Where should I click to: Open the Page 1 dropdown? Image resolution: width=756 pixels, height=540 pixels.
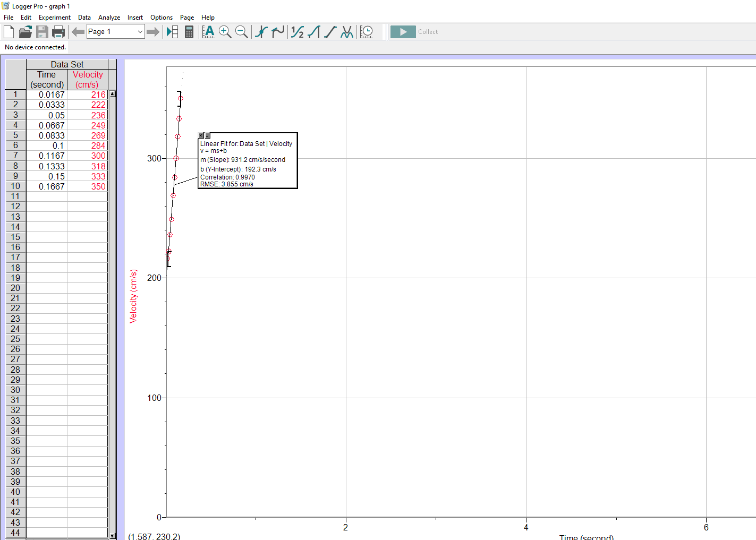[x=141, y=31]
